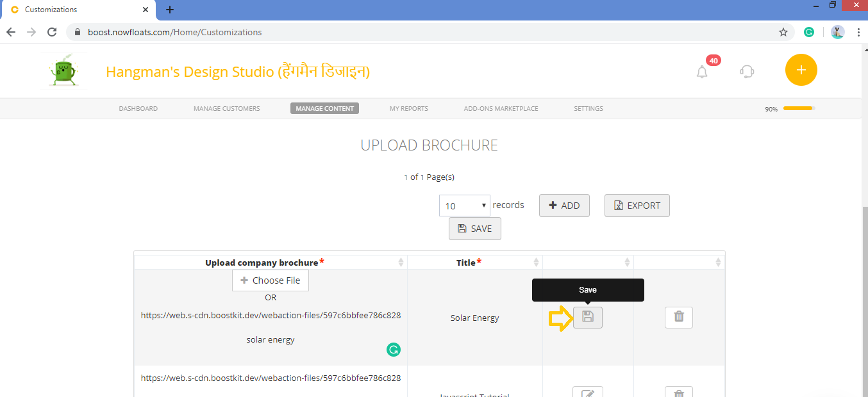Click the 90% profile completion progress bar
The image size is (868, 397).
[x=799, y=108]
